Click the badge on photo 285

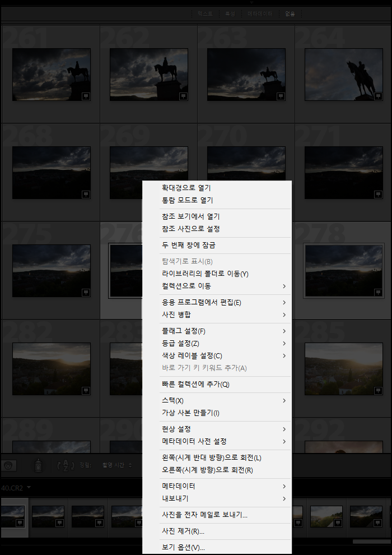tap(378, 390)
